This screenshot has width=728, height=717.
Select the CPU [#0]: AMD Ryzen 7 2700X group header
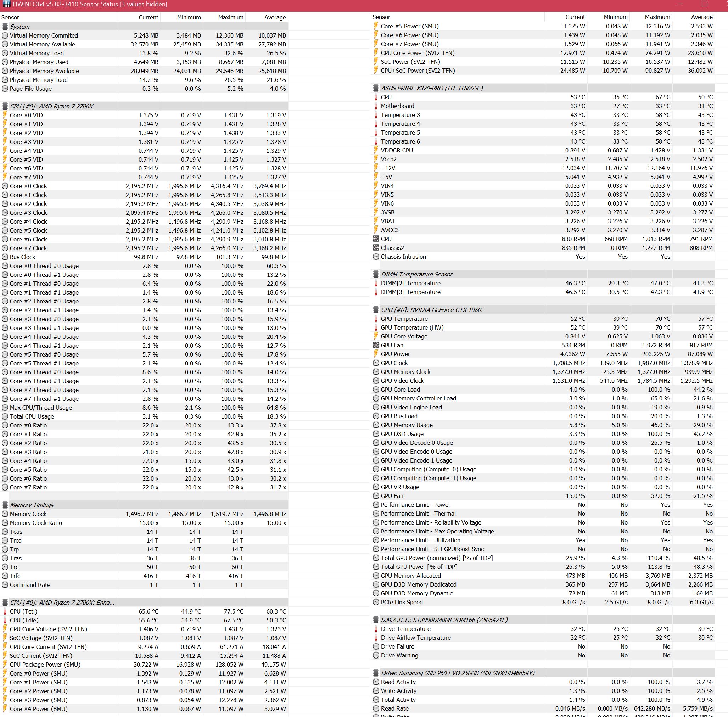51,106
